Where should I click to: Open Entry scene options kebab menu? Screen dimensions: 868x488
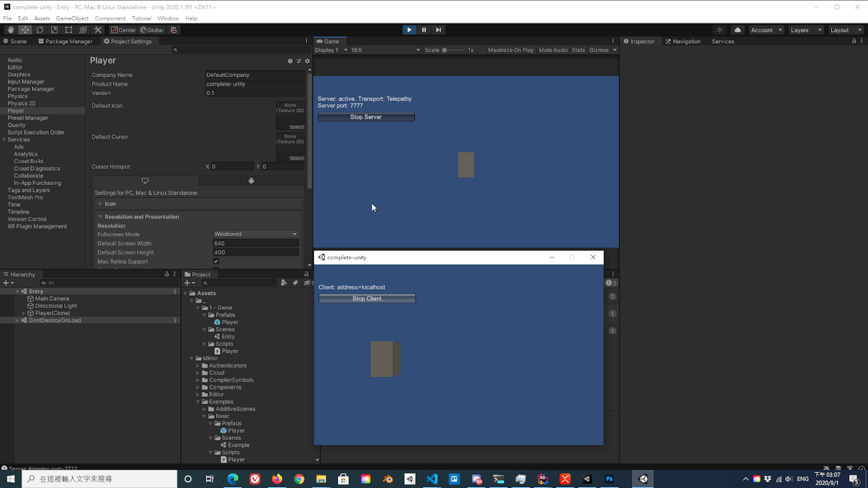pos(175,291)
